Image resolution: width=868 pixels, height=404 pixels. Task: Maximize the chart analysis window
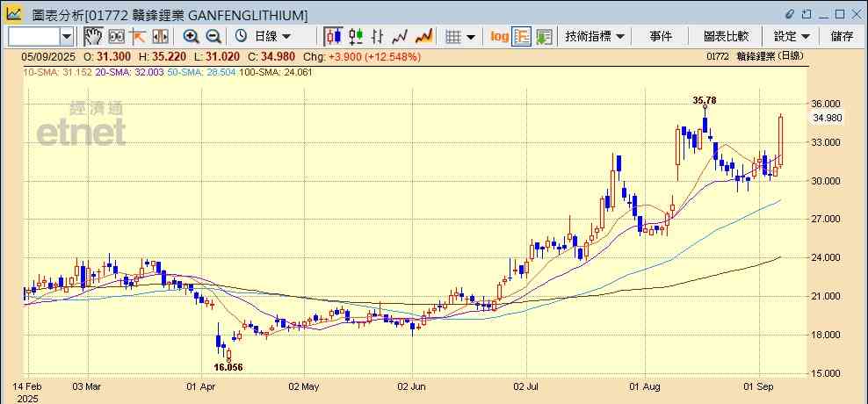pyautogui.click(x=840, y=14)
